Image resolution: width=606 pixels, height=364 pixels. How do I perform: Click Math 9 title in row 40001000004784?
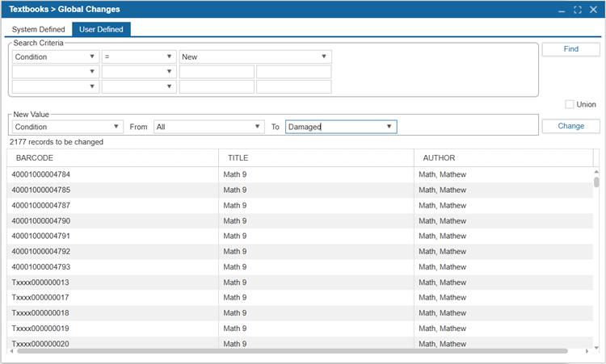tap(235, 174)
